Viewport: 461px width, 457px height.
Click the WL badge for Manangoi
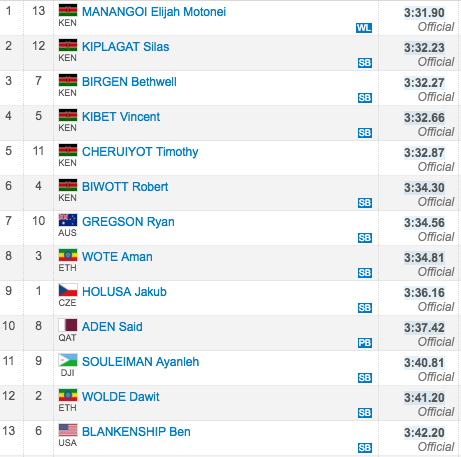coord(364,28)
